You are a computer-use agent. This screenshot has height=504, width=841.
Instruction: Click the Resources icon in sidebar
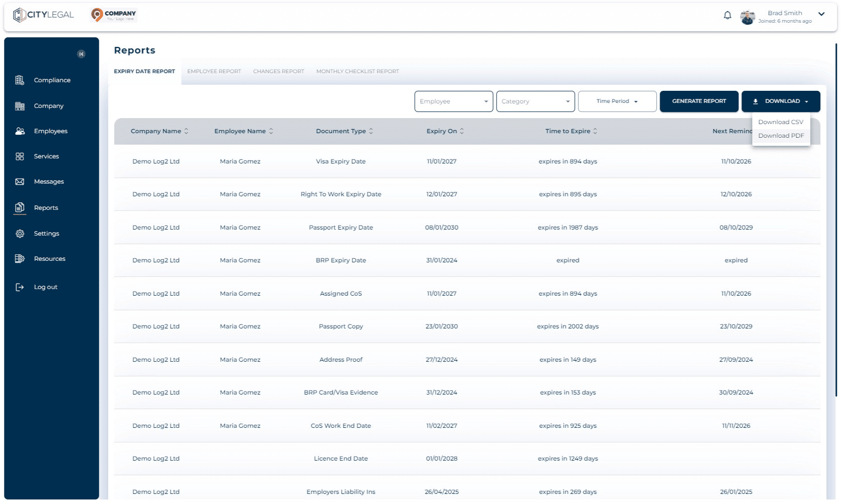pos(20,259)
